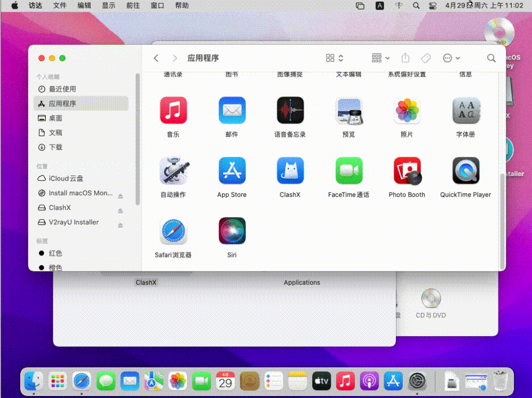Select the Siri application icon
This screenshot has height=398, width=532.
(232, 231)
